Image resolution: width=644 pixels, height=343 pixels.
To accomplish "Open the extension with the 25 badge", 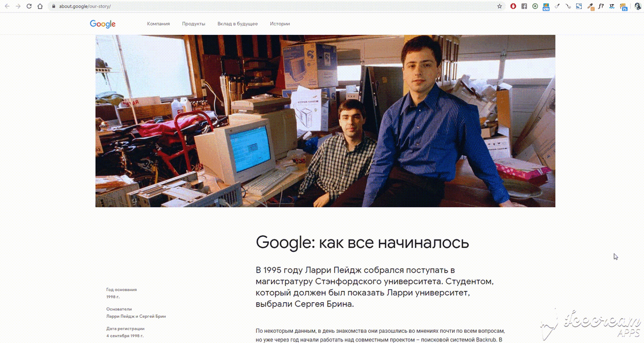I will tap(623, 6).
